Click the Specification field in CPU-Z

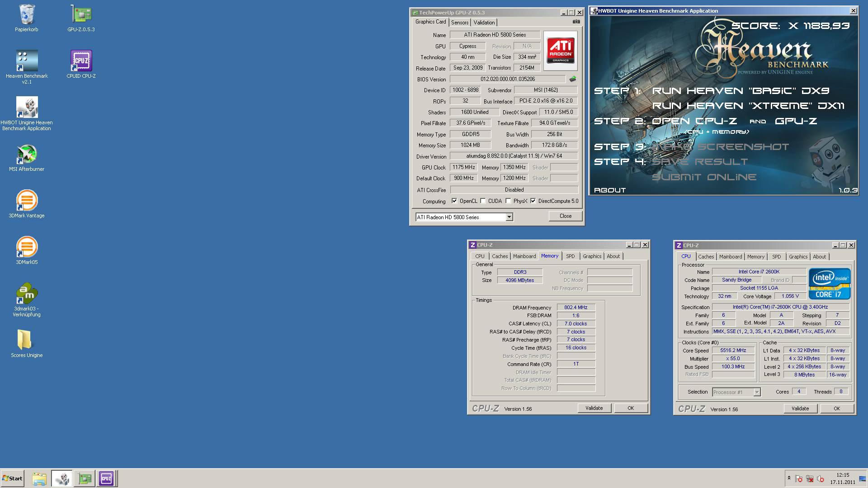(780, 307)
